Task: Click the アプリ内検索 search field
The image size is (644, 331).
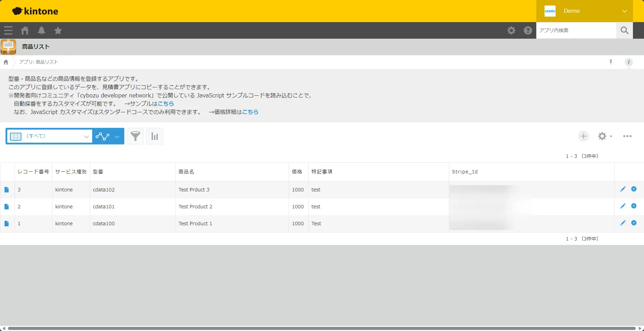Action: pos(576,30)
